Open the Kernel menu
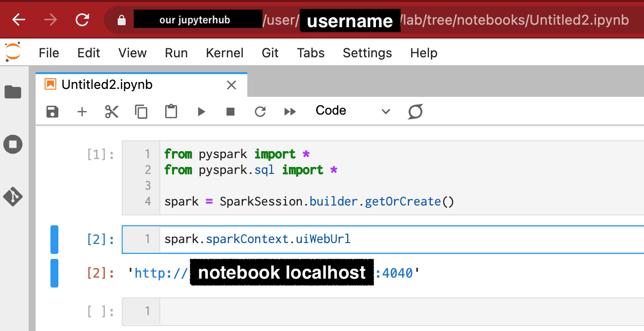This screenshot has height=331, width=644. pos(225,53)
